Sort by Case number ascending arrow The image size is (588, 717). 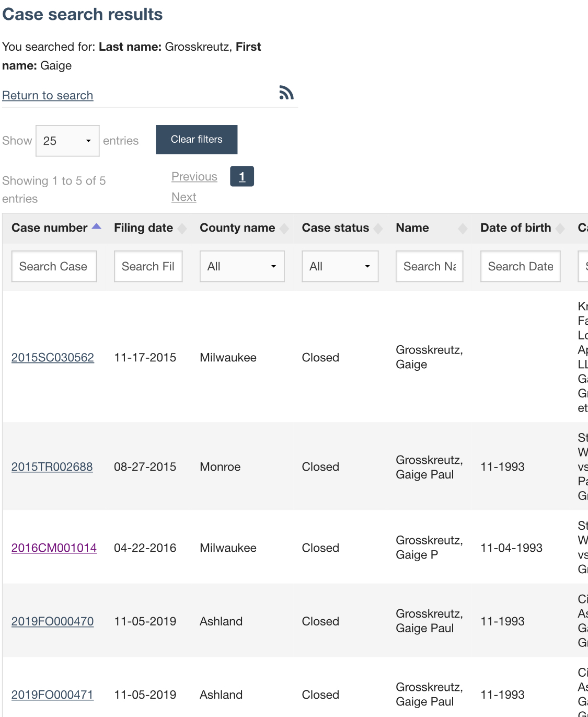click(96, 226)
